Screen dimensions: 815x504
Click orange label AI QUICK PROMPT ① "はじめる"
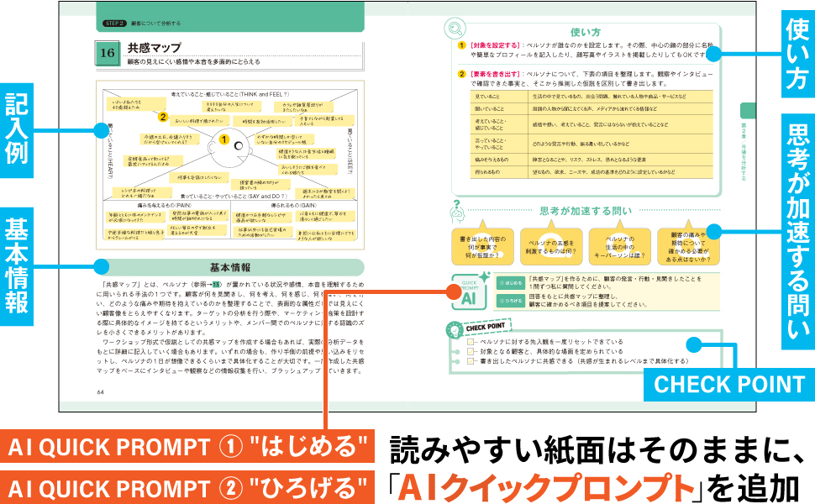187,446
